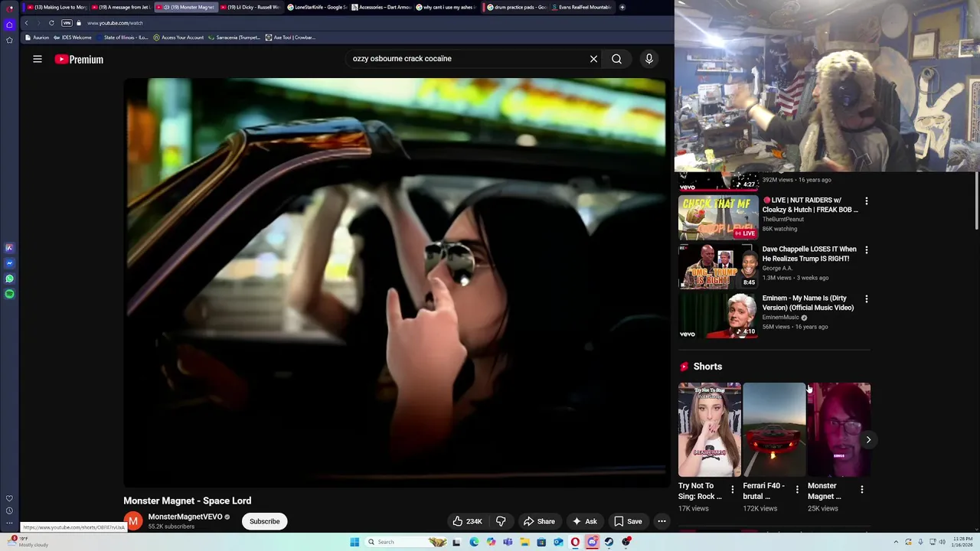Open Opera sidebar bookmarks star
This screenshot has height=551, width=980.
click(x=9, y=40)
